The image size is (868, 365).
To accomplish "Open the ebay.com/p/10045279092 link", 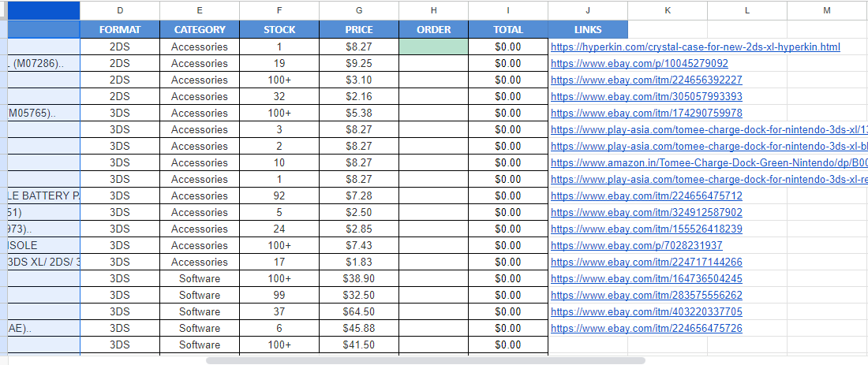I will (x=639, y=64).
